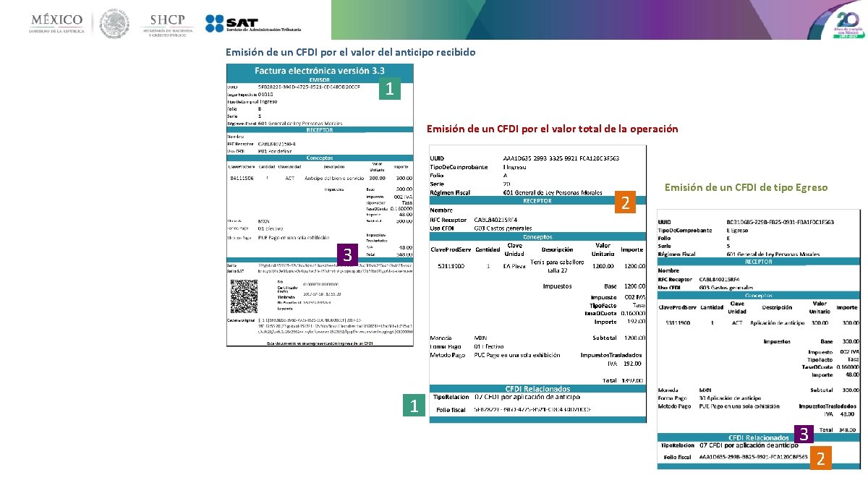Click 'Anticipo del bien o servicio' description

pyautogui.click(x=334, y=177)
